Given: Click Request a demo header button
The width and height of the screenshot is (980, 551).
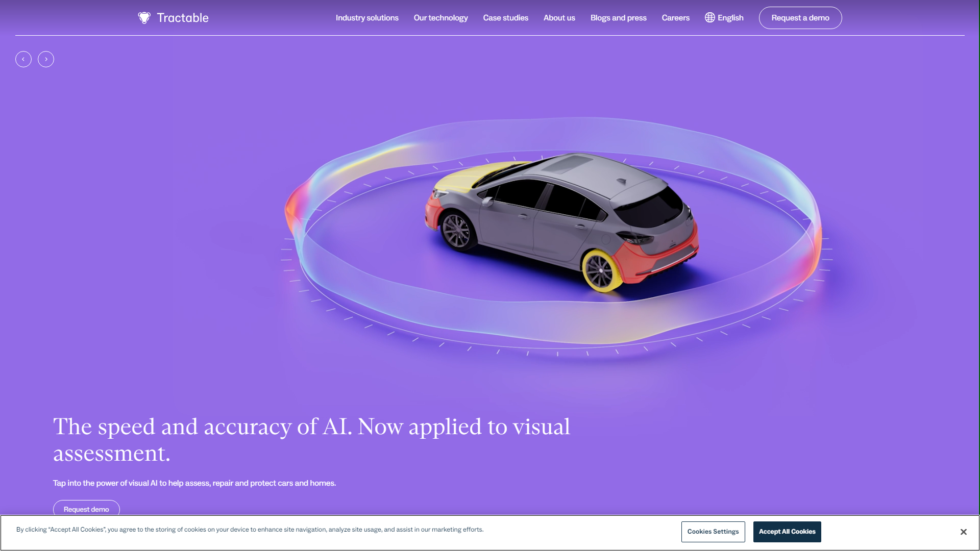Looking at the screenshot, I should coord(800,18).
